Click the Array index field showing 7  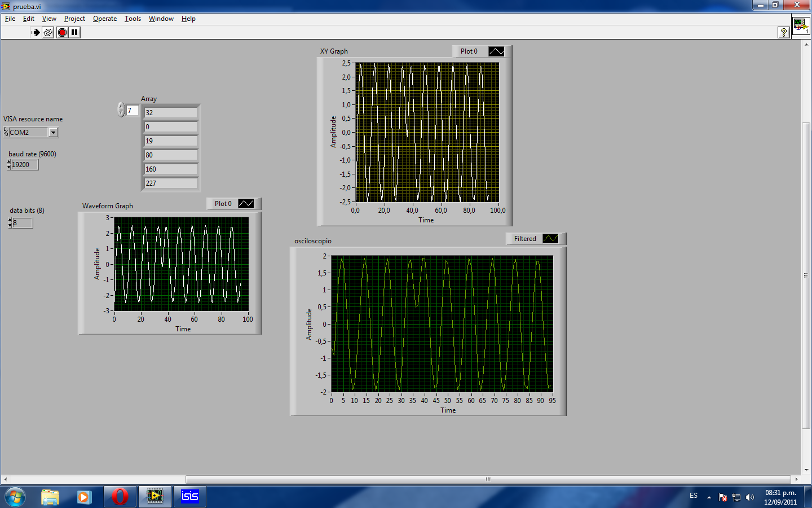pos(133,110)
